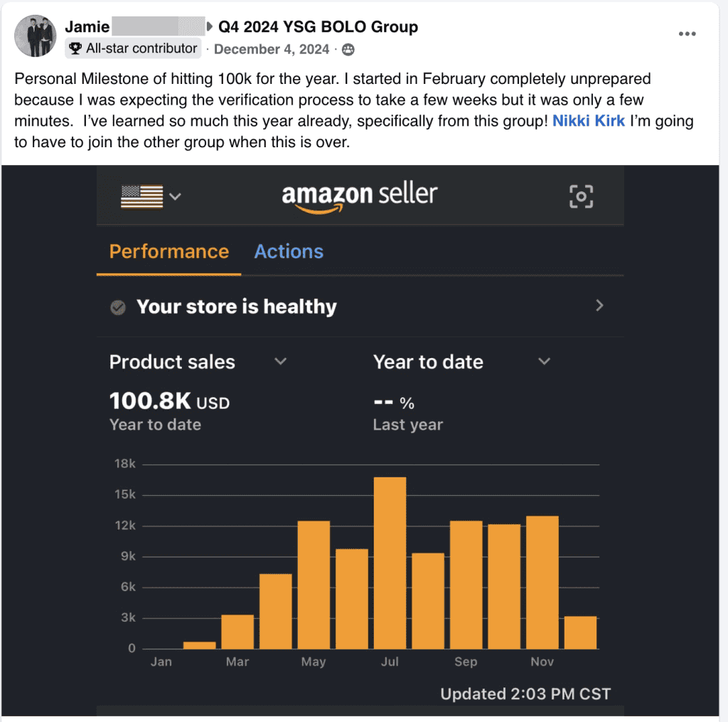Click the November bar in sales chart
This screenshot has width=728, height=722.
[542, 582]
